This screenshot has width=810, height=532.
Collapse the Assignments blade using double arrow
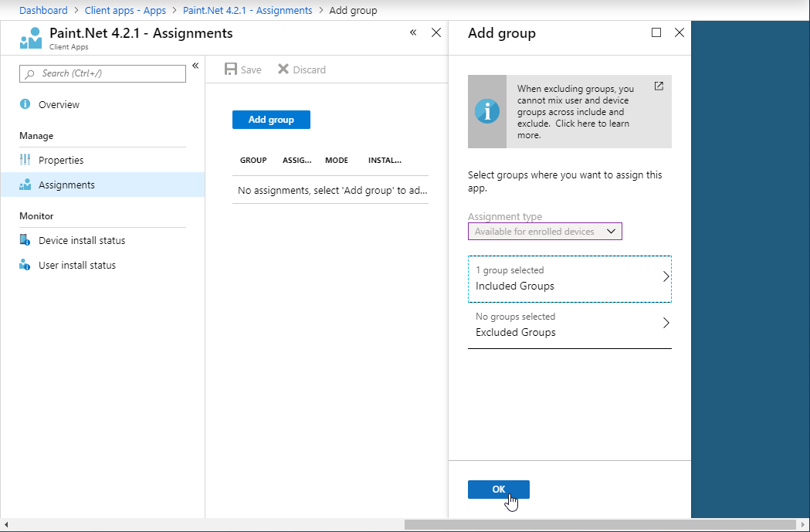pyautogui.click(x=413, y=32)
